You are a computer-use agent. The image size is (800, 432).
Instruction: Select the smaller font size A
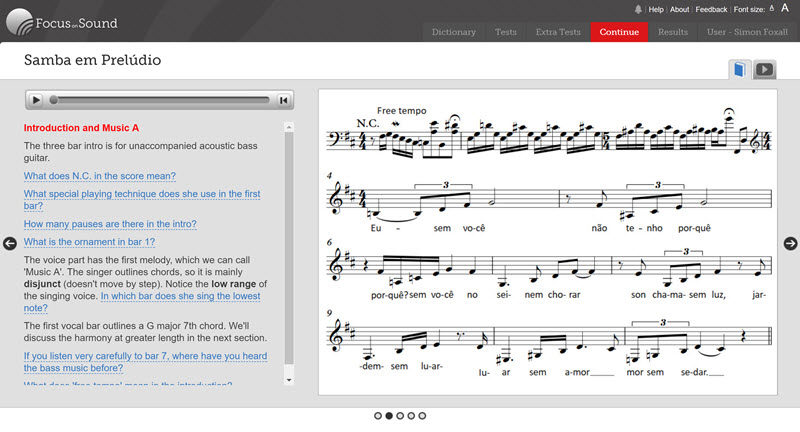pyautogui.click(x=772, y=9)
